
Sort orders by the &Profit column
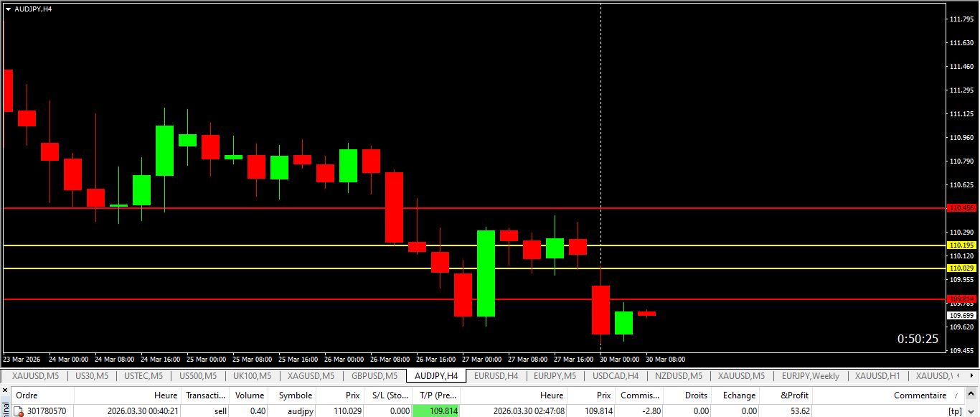tap(794, 395)
